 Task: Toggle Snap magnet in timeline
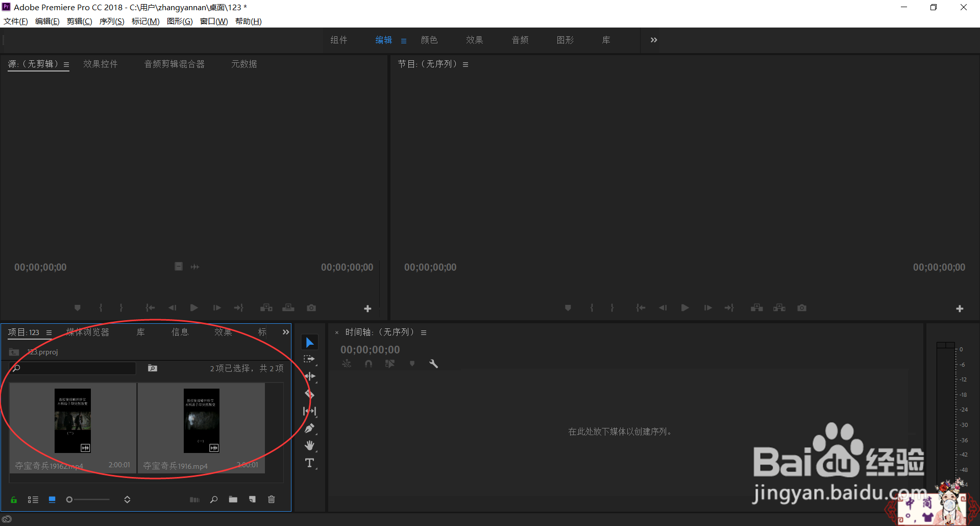point(369,364)
